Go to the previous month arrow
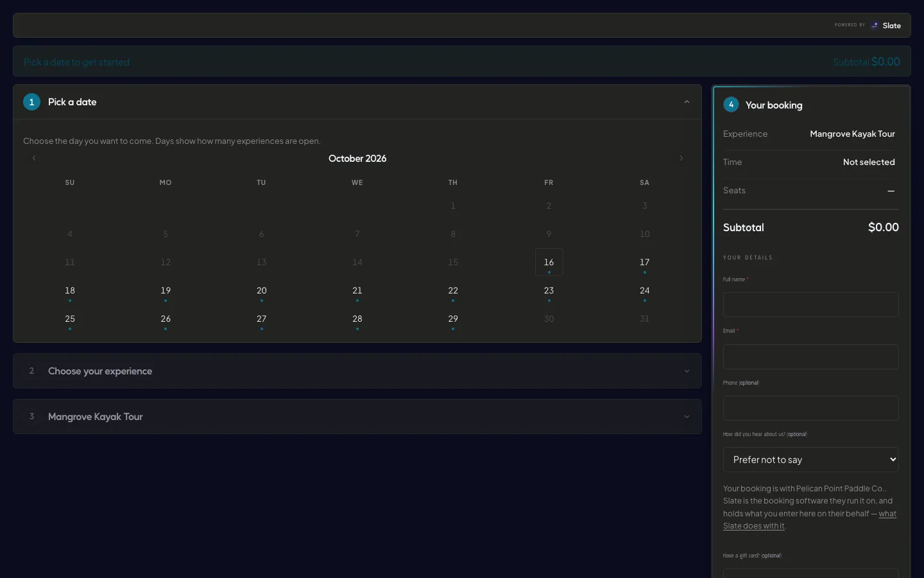 34,158
